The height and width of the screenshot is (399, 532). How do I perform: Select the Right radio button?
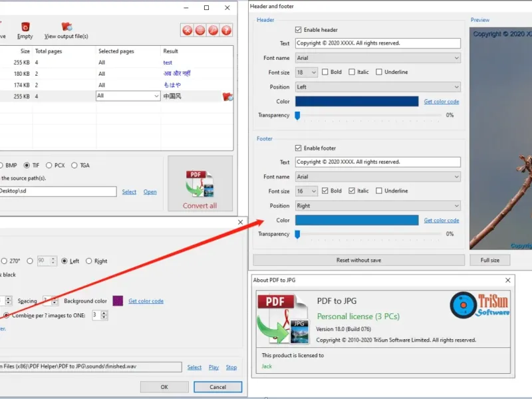pos(89,261)
